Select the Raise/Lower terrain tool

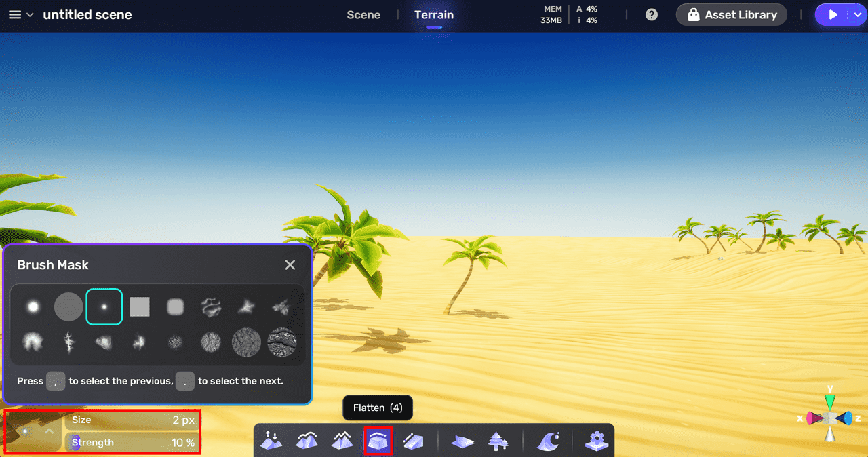click(x=271, y=441)
